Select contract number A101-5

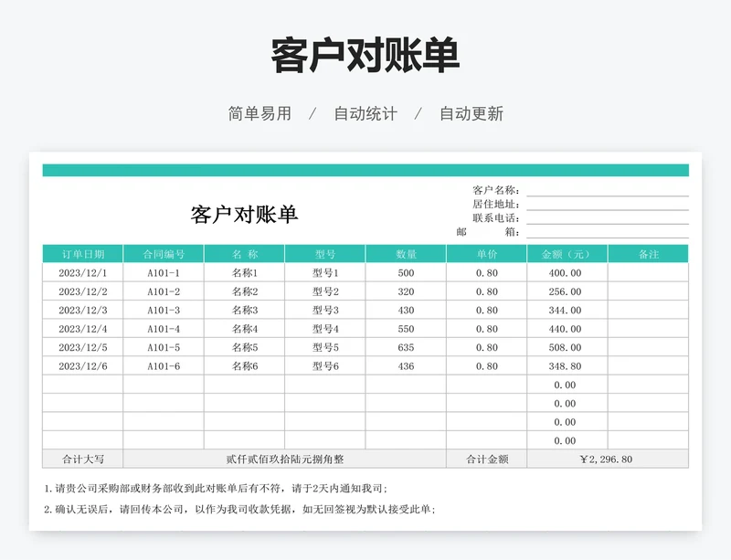click(x=164, y=347)
